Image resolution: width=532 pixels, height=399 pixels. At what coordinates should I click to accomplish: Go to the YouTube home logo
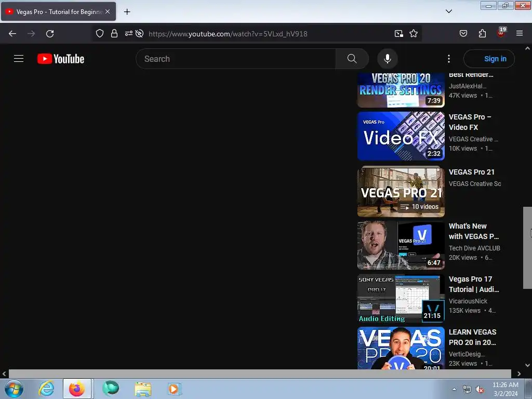[x=61, y=59]
